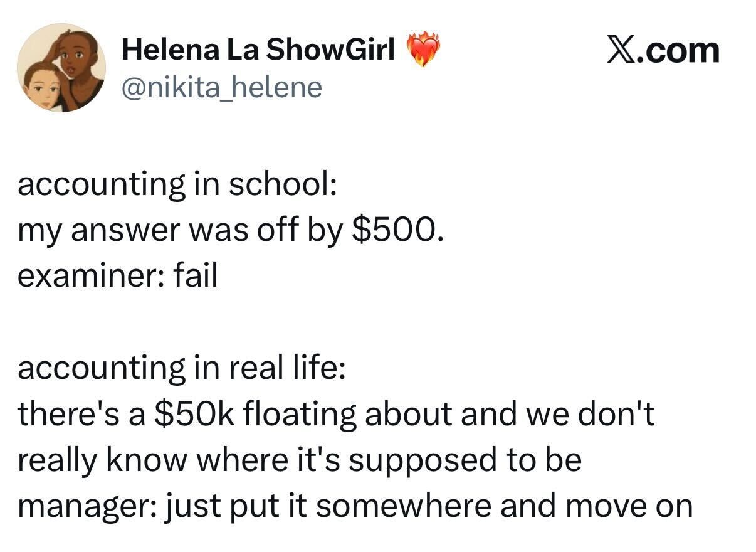Open the Helena La ShowGirl display name
This screenshot has height=552, width=756.
258,50
